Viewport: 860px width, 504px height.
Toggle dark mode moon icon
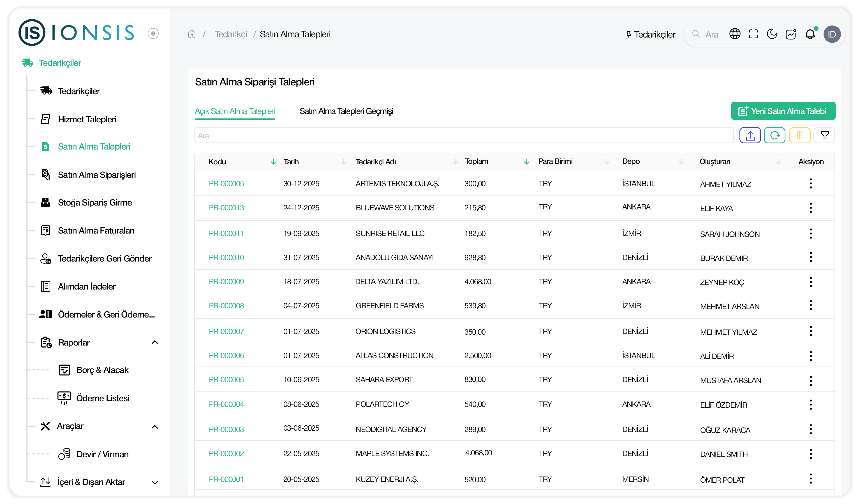[x=772, y=34]
